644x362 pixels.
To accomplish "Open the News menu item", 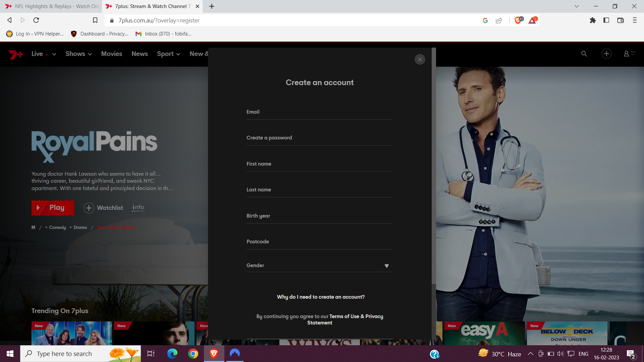I will [x=140, y=54].
